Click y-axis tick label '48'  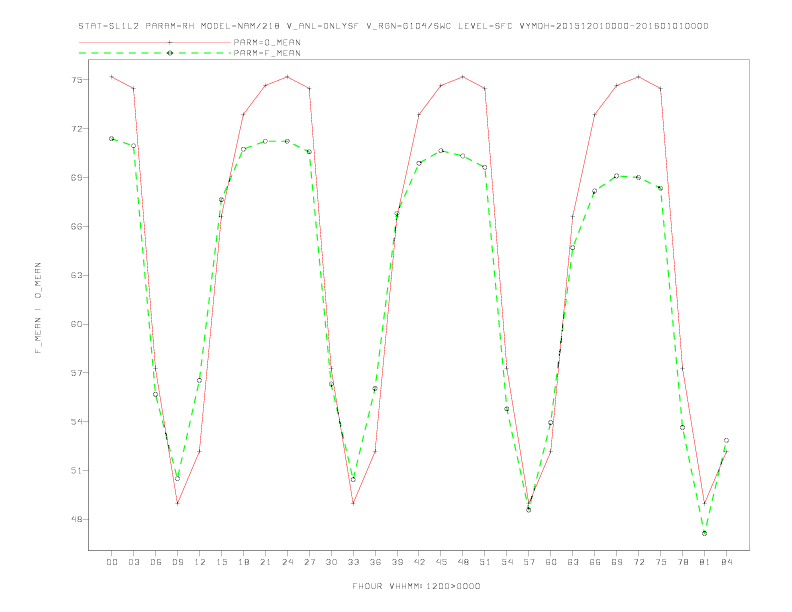pyautogui.click(x=76, y=519)
